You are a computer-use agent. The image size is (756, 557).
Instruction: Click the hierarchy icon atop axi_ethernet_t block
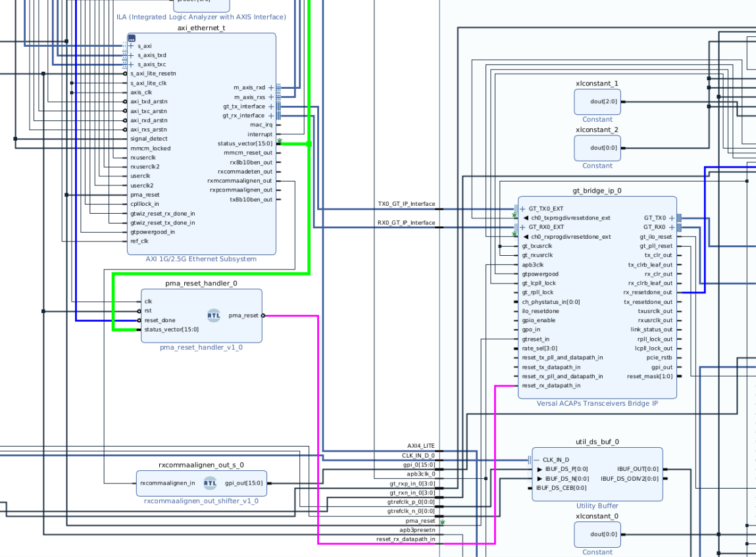click(132, 38)
